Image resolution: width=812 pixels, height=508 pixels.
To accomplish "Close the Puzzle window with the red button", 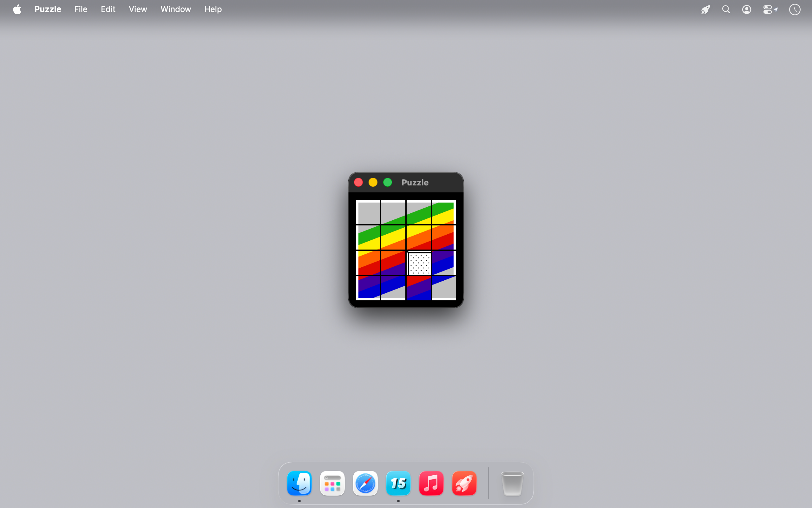I will tap(358, 183).
